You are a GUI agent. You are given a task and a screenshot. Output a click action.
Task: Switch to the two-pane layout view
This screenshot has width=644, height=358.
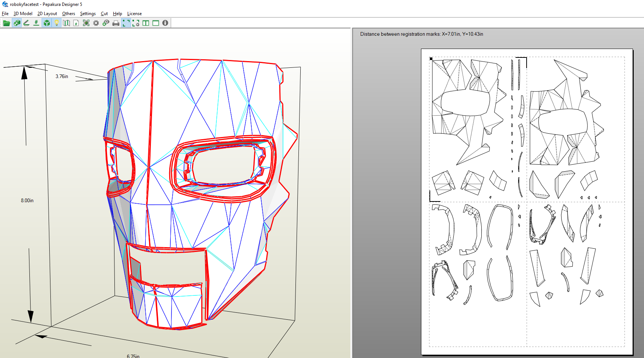point(146,22)
